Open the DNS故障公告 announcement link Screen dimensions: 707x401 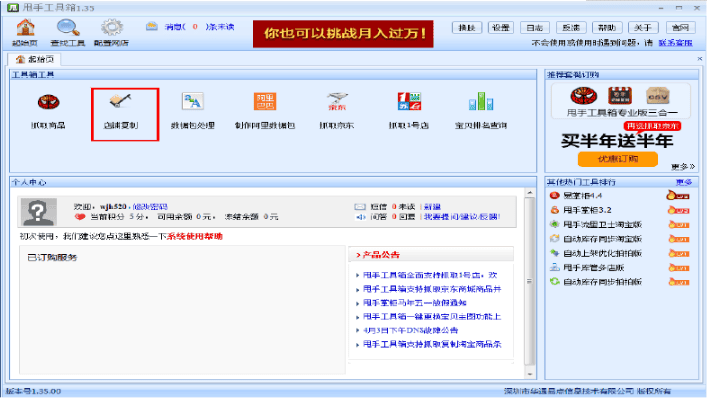point(410,330)
